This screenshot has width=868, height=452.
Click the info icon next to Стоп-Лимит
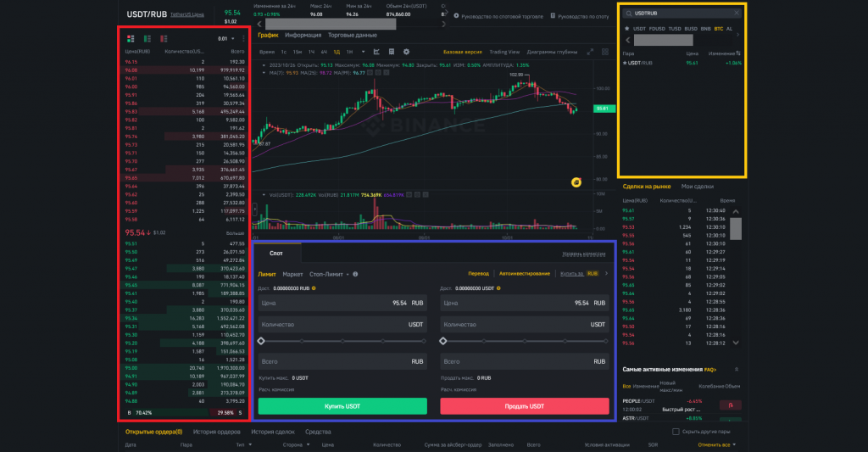tap(355, 274)
